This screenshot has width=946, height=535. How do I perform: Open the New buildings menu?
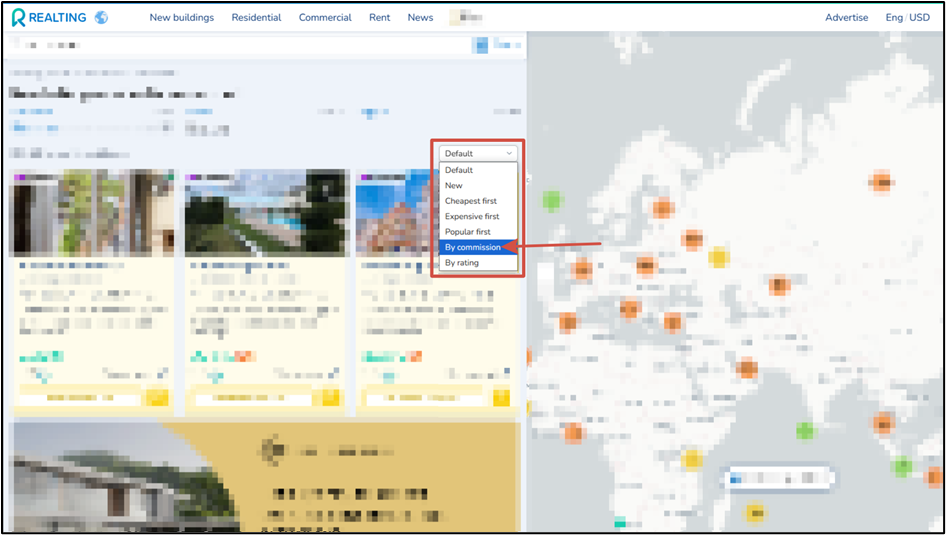(x=182, y=17)
